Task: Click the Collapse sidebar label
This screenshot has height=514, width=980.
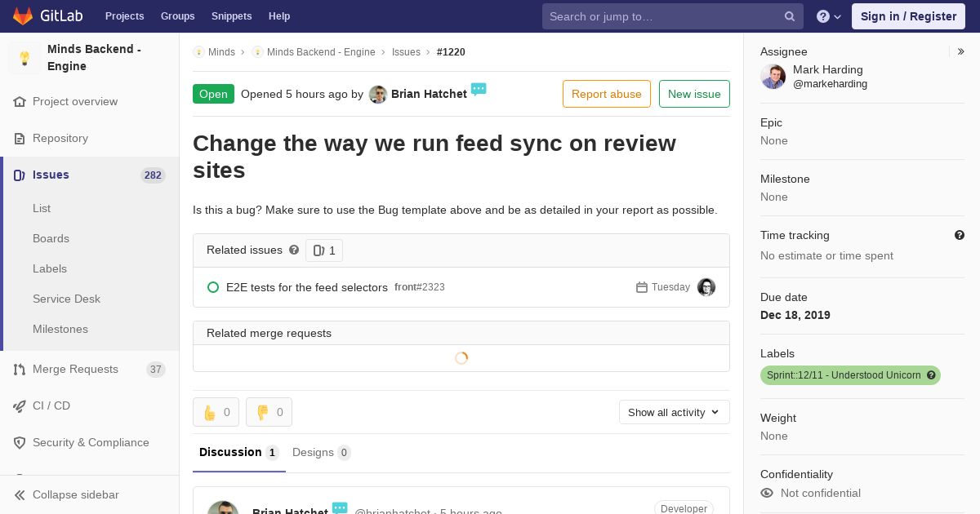Action: click(x=76, y=495)
